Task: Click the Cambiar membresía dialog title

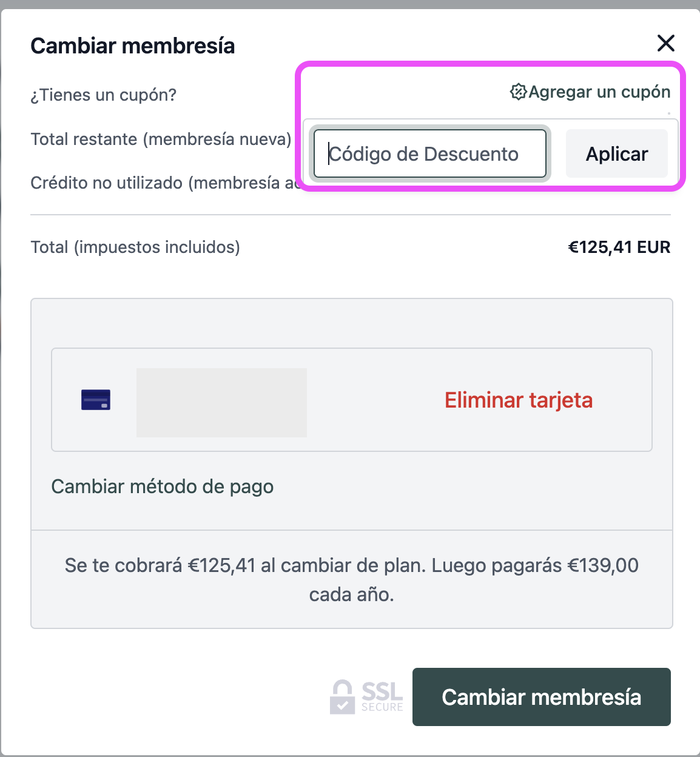Action: click(133, 46)
